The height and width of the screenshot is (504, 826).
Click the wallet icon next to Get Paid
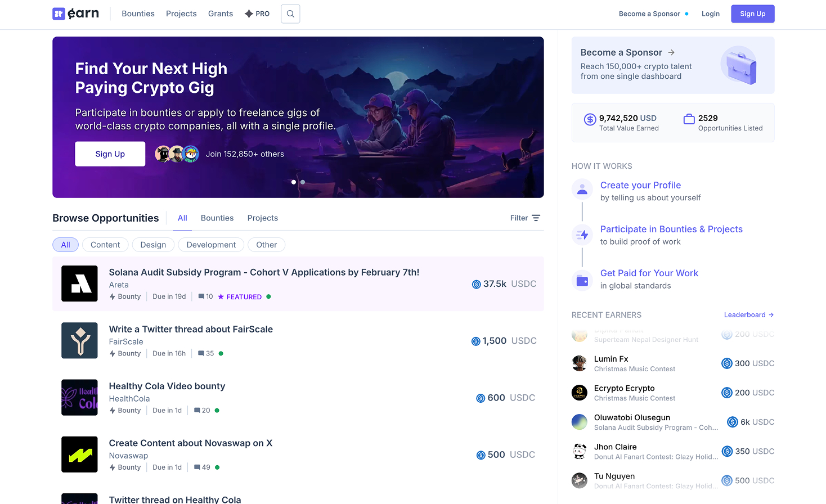point(582,281)
